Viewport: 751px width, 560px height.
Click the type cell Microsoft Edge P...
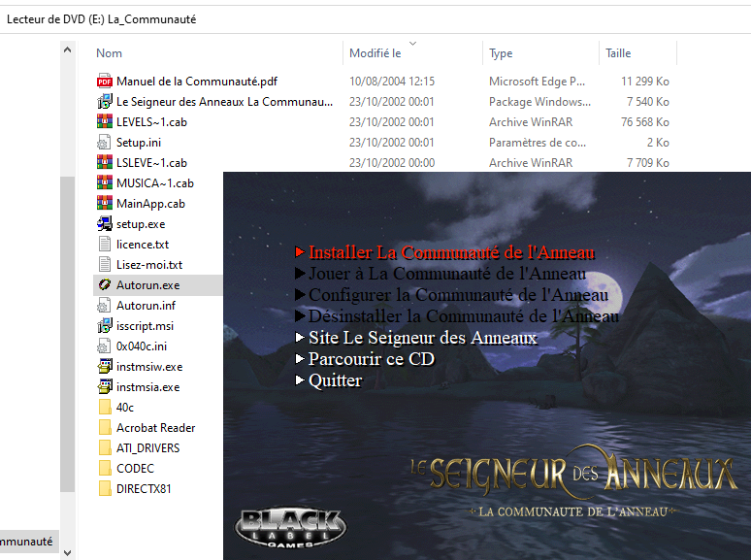click(537, 82)
